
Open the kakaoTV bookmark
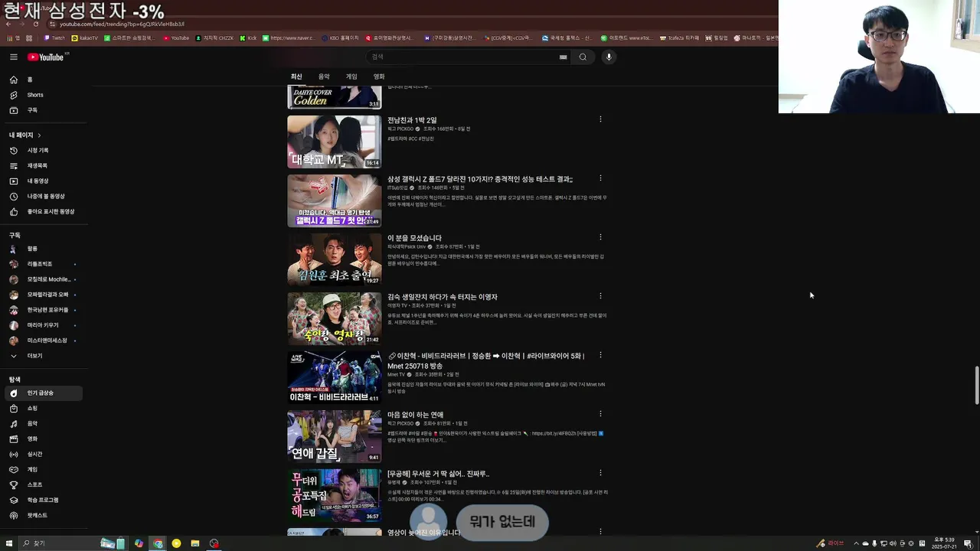[85, 37]
